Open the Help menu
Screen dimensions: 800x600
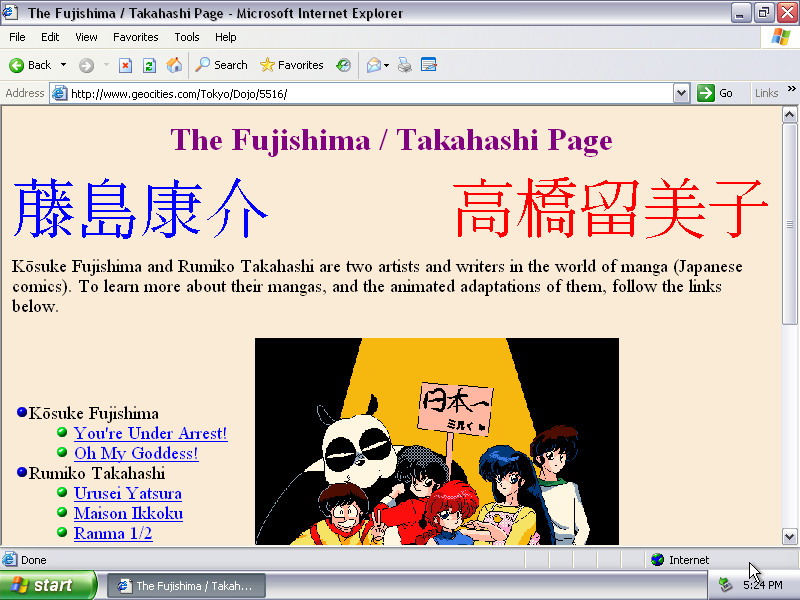226,37
